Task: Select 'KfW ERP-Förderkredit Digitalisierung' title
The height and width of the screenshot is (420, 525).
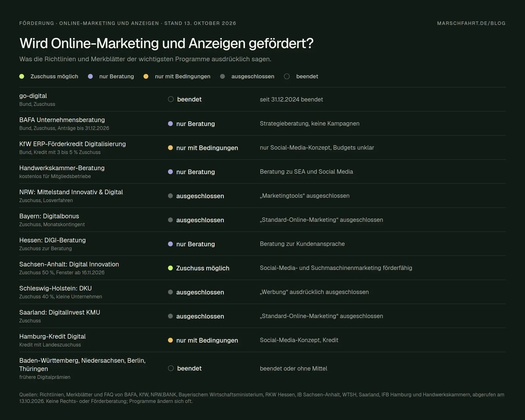Action: pos(73,144)
